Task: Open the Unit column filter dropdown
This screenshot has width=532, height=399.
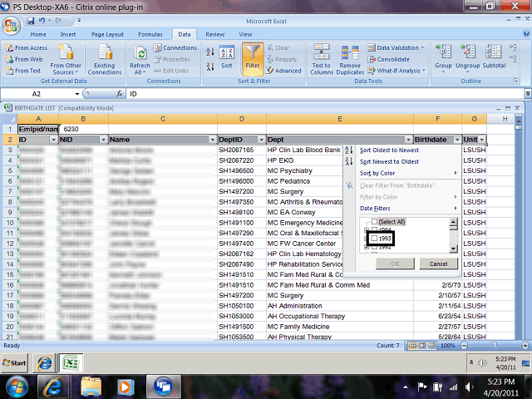Action: point(481,140)
